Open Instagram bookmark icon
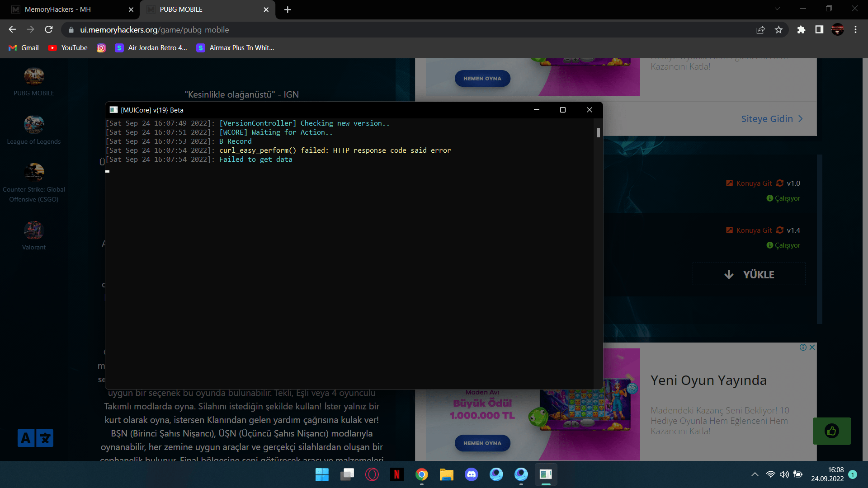868x488 pixels. [x=101, y=48]
